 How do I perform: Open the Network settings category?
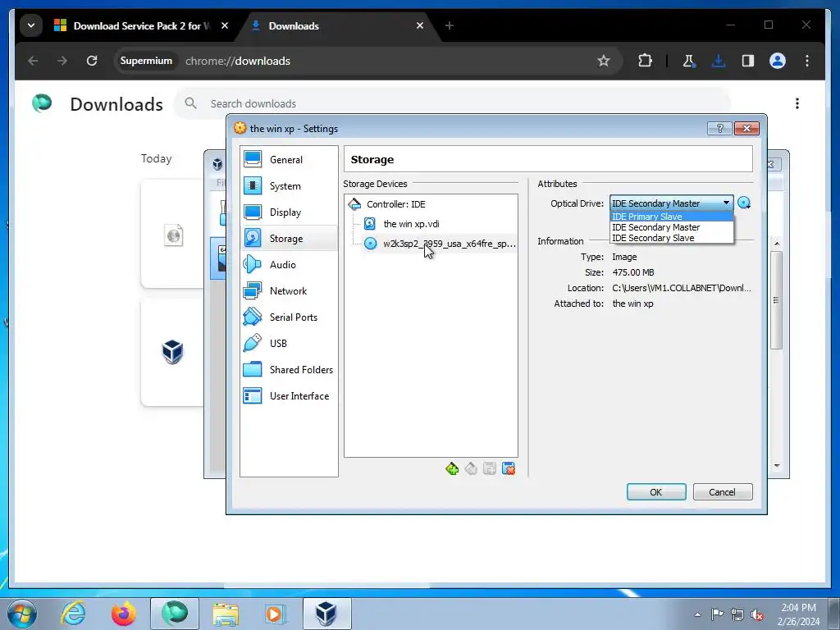click(x=289, y=291)
